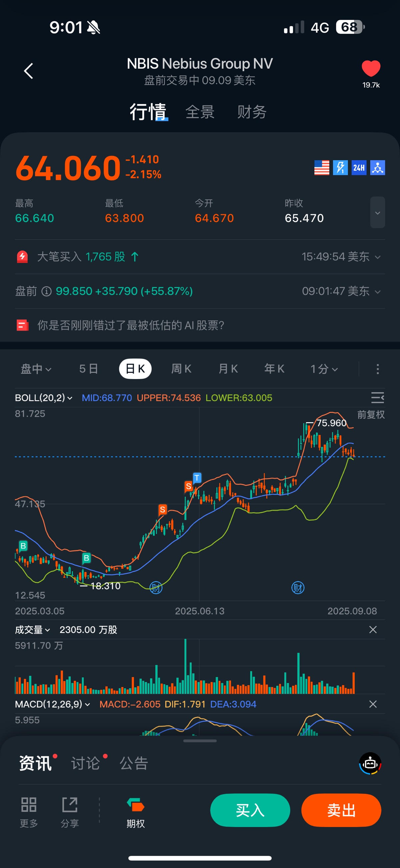The image size is (400, 868).
Task: Switch to the 讨论 discussion tab
Action: coord(86,763)
